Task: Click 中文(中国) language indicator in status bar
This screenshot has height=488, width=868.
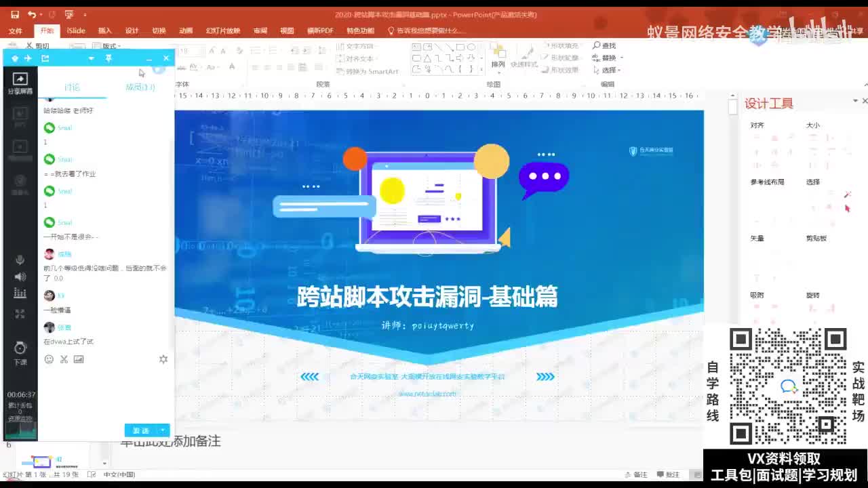Action: click(x=119, y=474)
